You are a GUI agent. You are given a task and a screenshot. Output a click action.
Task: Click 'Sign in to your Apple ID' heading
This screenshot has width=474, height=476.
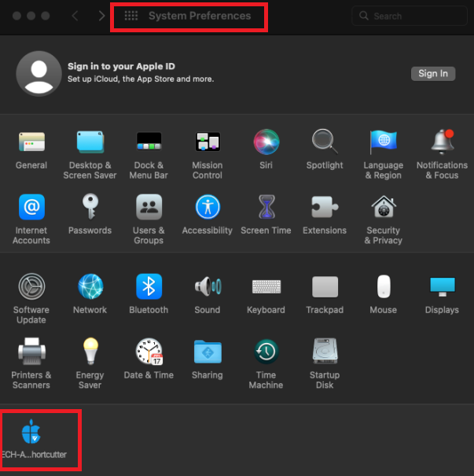click(x=121, y=66)
